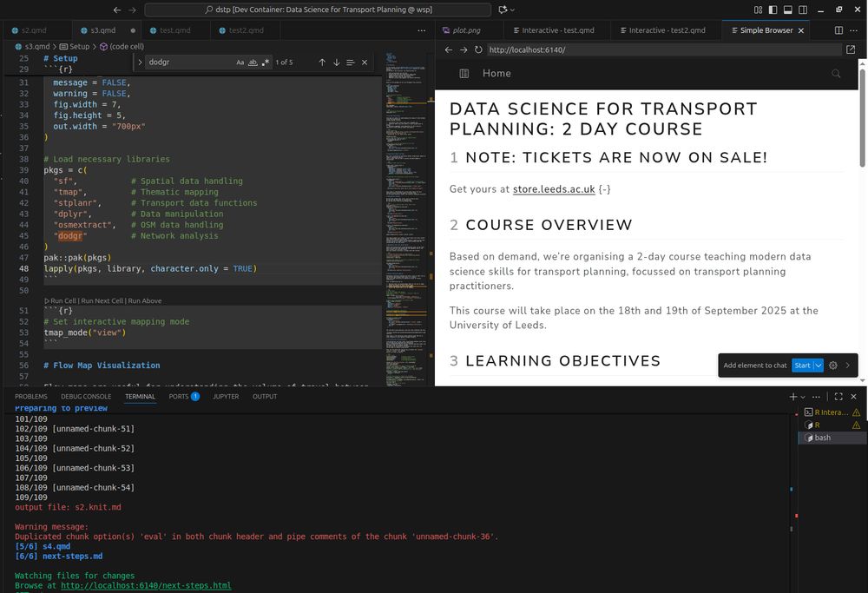
Task: Toggle the website sidebar navigation icon
Action: (x=464, y=74)
